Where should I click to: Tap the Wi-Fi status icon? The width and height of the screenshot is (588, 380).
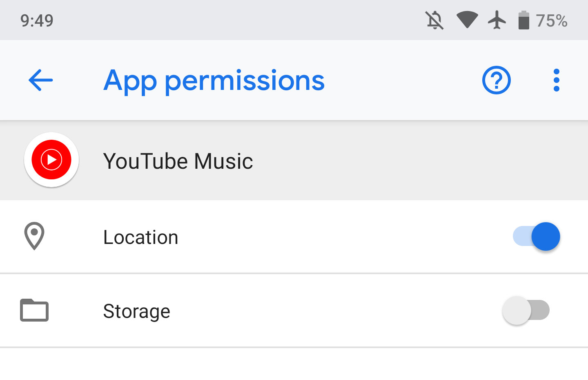pos(467,20)
